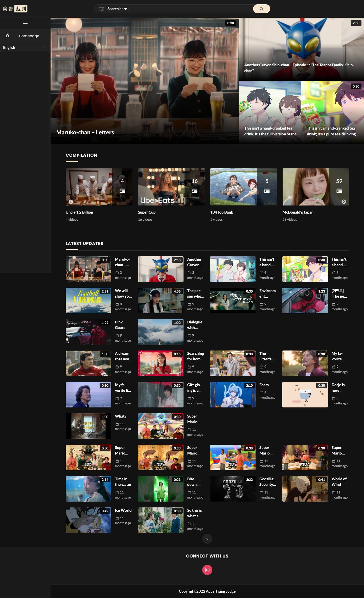364x598 pixels.
Task: Click playlist icon on 104 Job Bank card
Action: click(x=267, y=191)
